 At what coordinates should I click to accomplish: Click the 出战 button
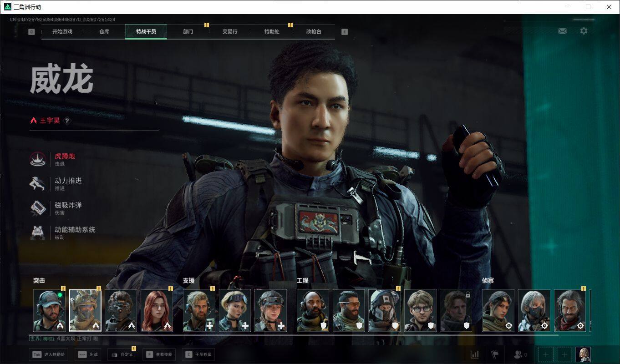tap(88, 354)
